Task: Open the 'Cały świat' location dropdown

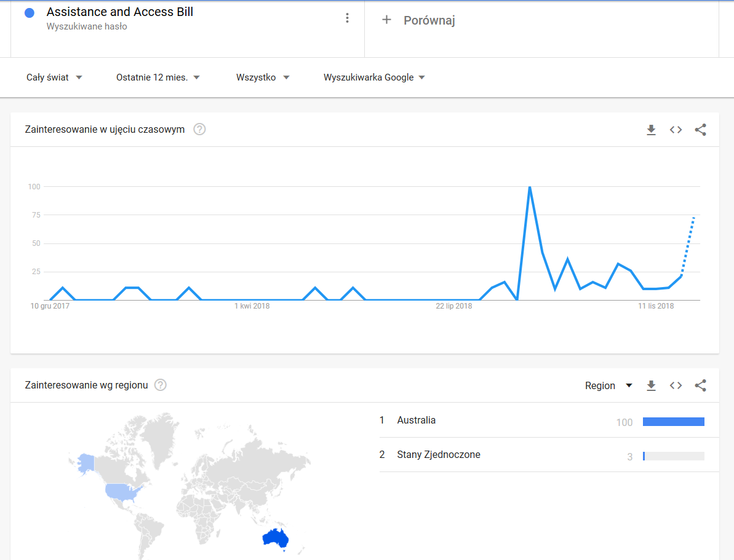Action: [54, 77]
